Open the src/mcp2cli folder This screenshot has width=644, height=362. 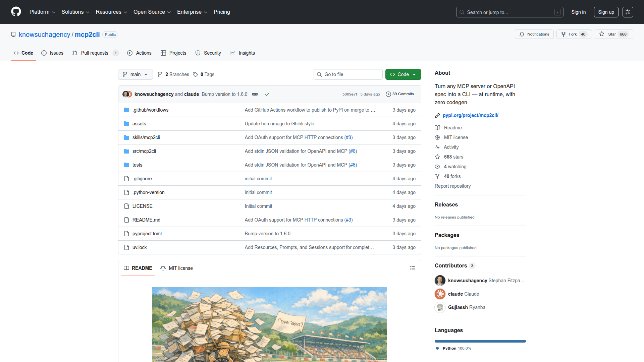point(144,151)
